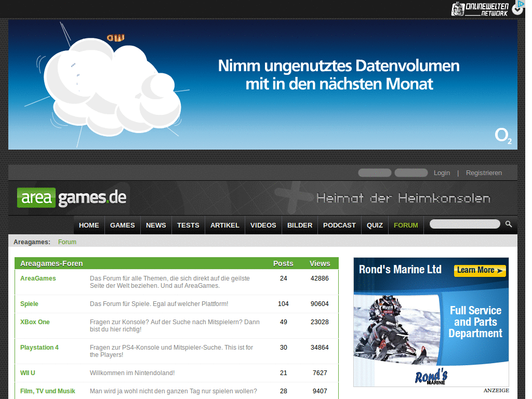Screen dimensions: 532x399
Task: Click the views value 9407
Action: click(320, 391)
